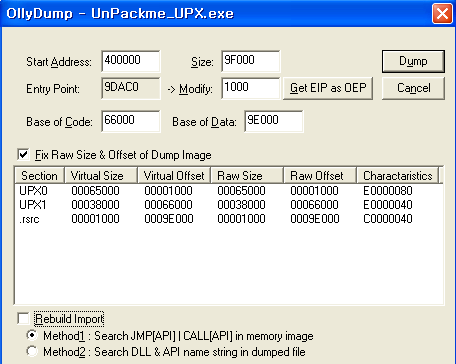Select Method1 radio button
The width and height of the screenshot is (456, 364).
click(32, 335)
